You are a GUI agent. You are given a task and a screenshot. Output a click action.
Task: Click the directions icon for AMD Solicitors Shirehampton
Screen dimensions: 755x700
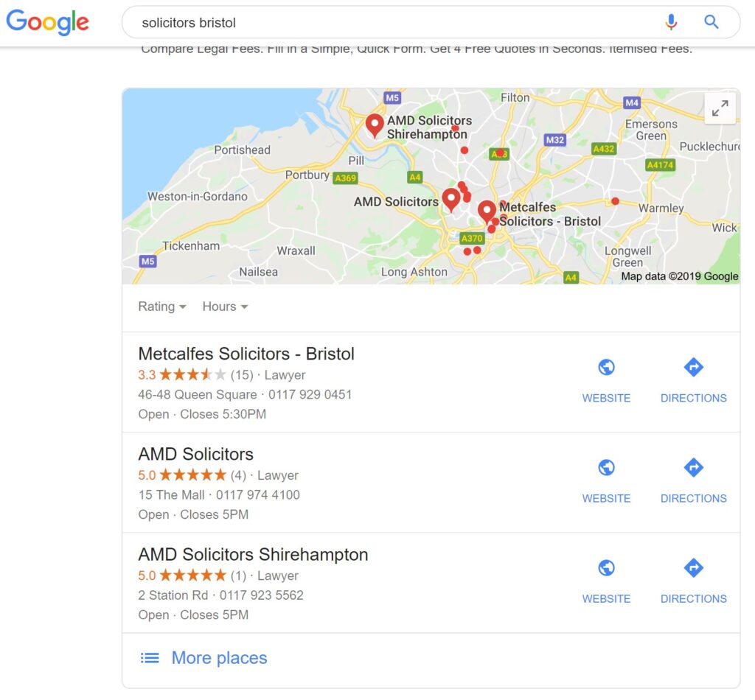pos(693,567)
